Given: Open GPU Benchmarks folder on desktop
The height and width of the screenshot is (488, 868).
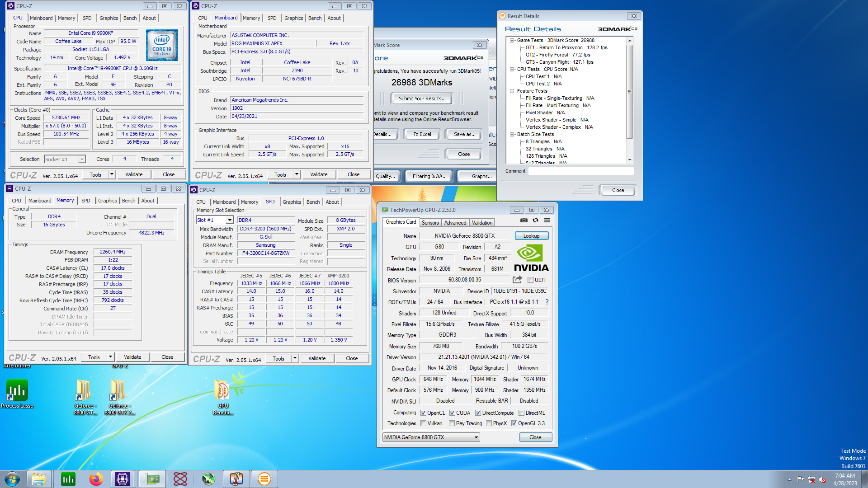Looking at the screenshot, I should 223,397.
